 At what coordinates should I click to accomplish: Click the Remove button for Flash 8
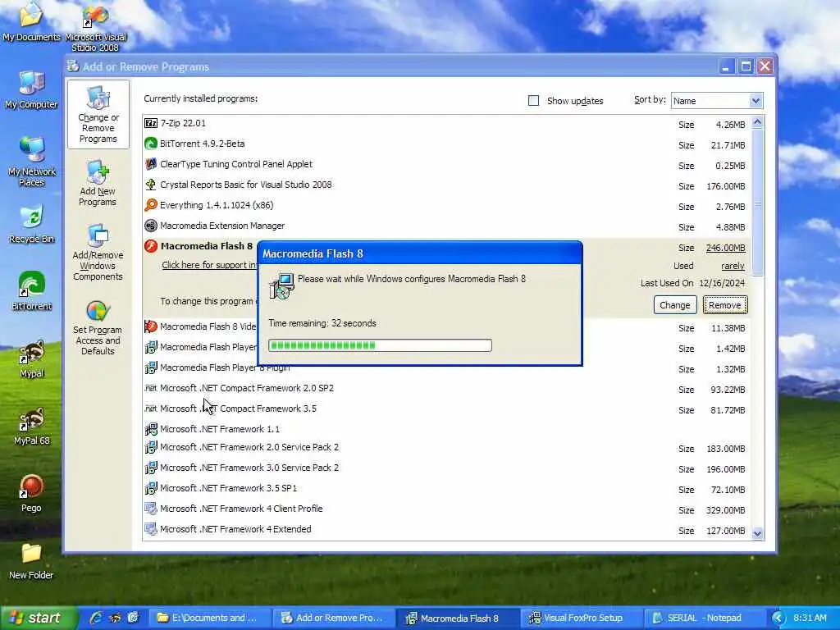point(725,305)
